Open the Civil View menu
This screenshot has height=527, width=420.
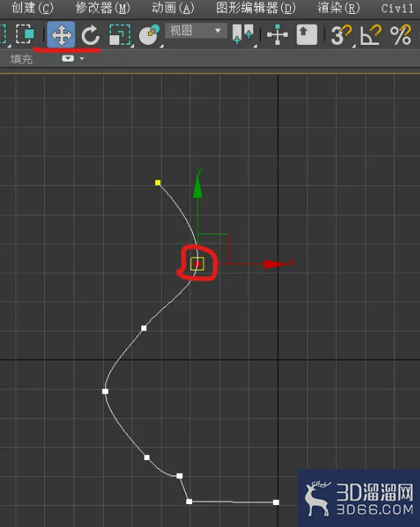point(398,7)
